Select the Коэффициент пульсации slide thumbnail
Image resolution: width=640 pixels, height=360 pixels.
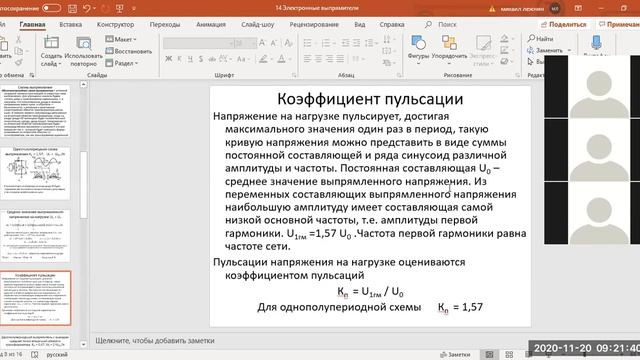pos(36,298)
